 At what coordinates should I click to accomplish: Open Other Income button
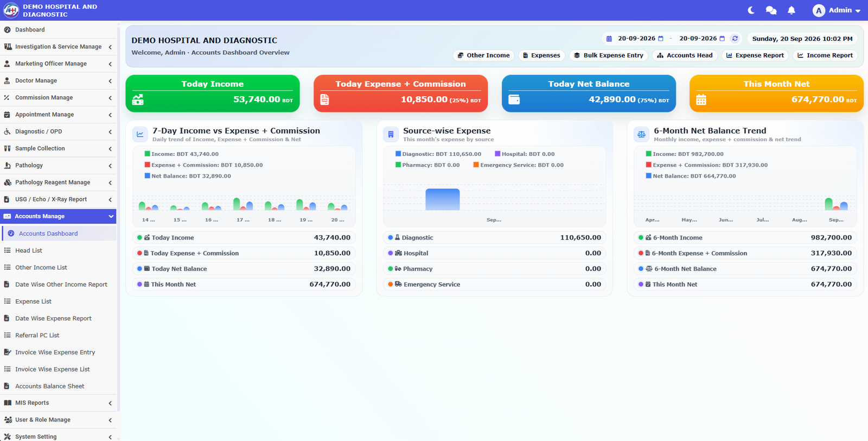pos(483,55)
